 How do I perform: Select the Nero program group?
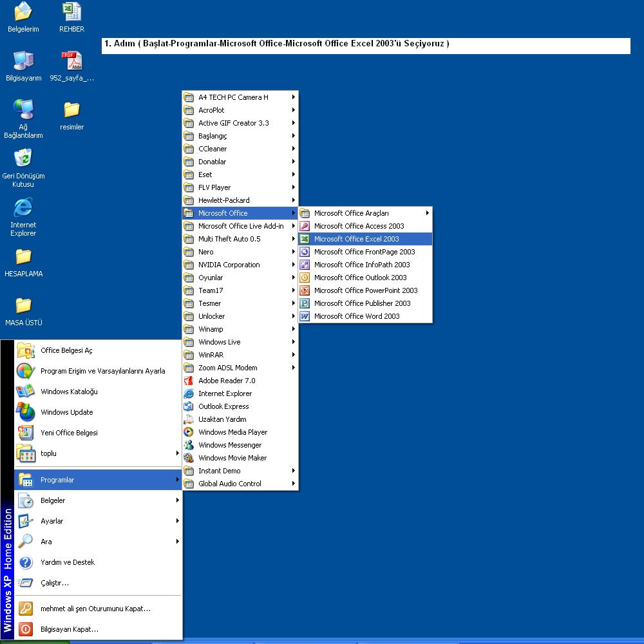pyautogui.click(x=206, y=252)
